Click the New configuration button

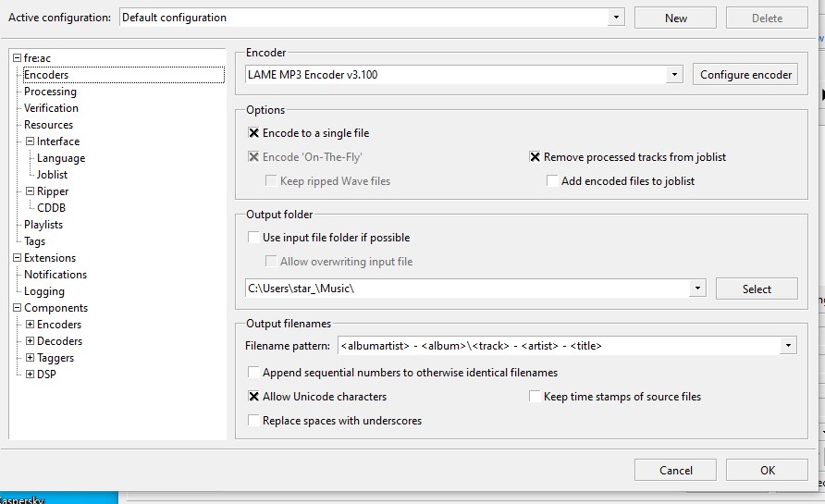[x=675, y=18]
